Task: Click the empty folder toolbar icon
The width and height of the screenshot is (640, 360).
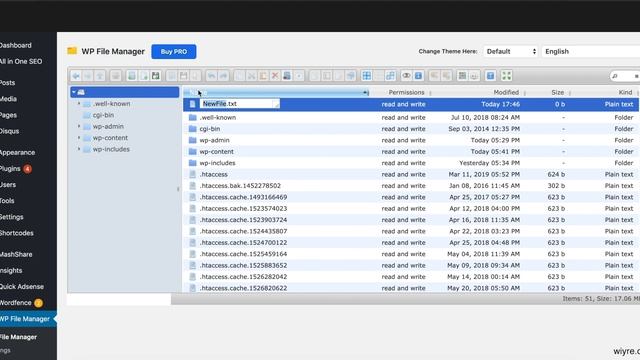Action: pyautogui.click(x=287, y=76)
